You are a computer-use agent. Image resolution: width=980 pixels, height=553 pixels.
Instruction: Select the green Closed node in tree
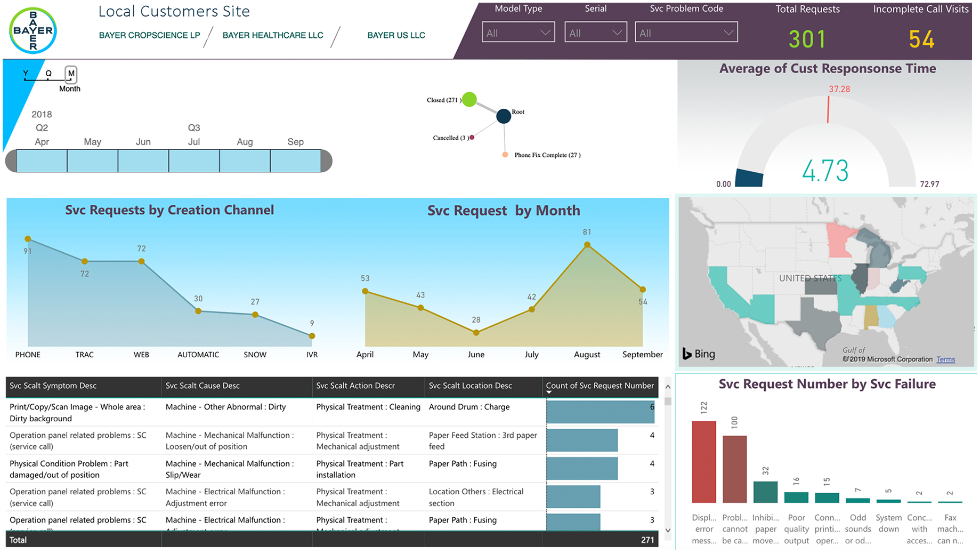click(469, 99)
